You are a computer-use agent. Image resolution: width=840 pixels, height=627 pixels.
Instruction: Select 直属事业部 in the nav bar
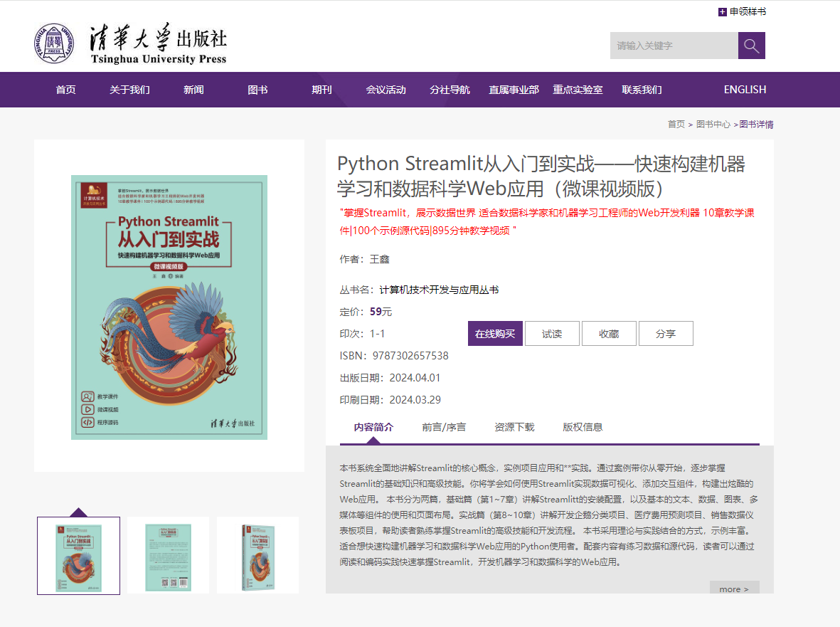[514, 90]
